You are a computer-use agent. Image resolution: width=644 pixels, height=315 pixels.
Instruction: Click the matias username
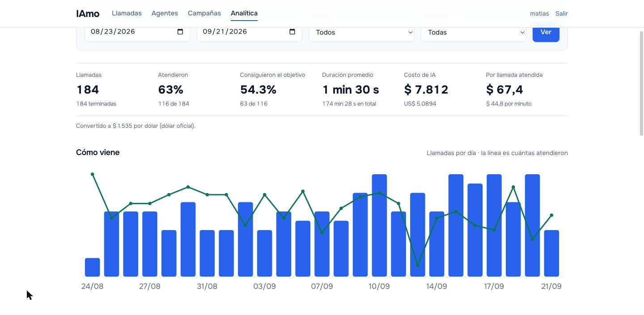click(x=539, y=13)
